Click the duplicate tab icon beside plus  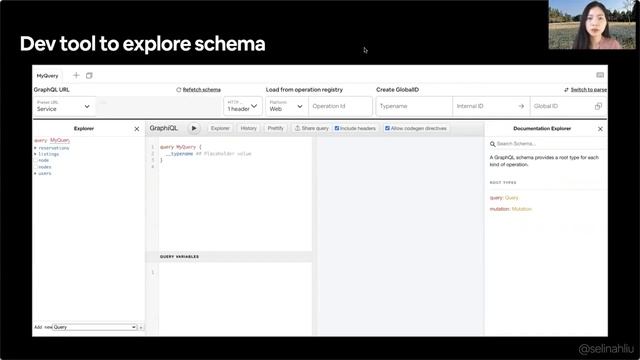[89, 76]
